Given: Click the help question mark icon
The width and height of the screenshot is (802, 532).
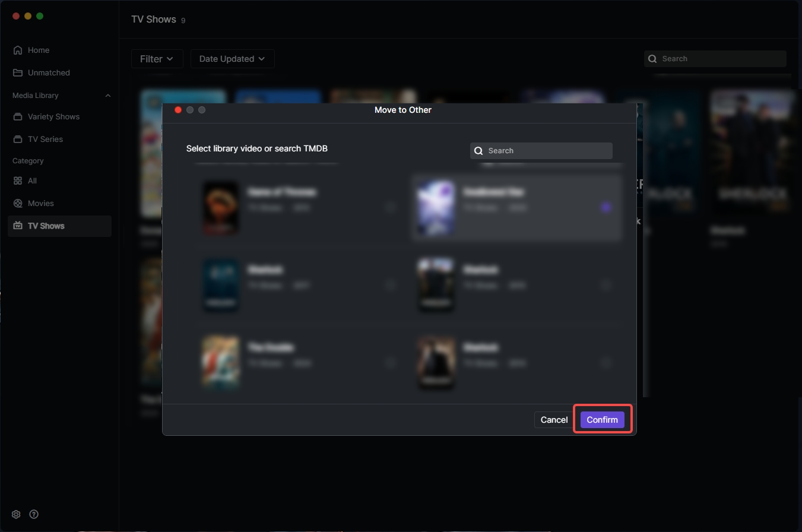Looking at the screenshot, I should pos(34,514).
